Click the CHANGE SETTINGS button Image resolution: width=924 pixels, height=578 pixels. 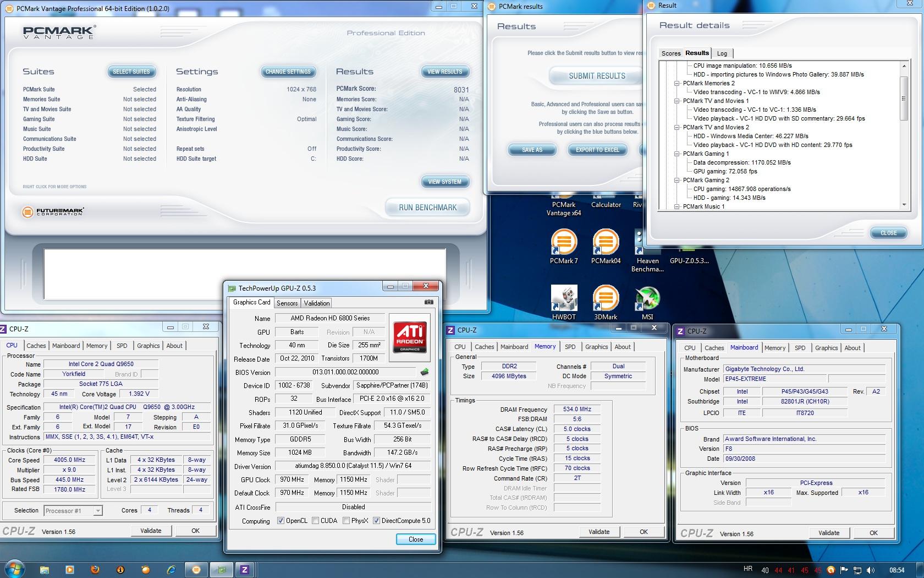pos(288,72)
